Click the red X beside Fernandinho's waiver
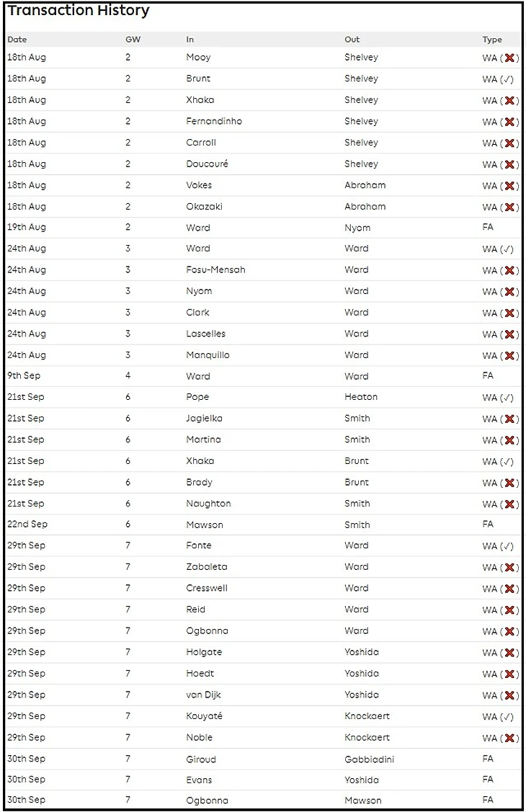The width and height of the screenshot is (526, 812). [x=509, y=122]
